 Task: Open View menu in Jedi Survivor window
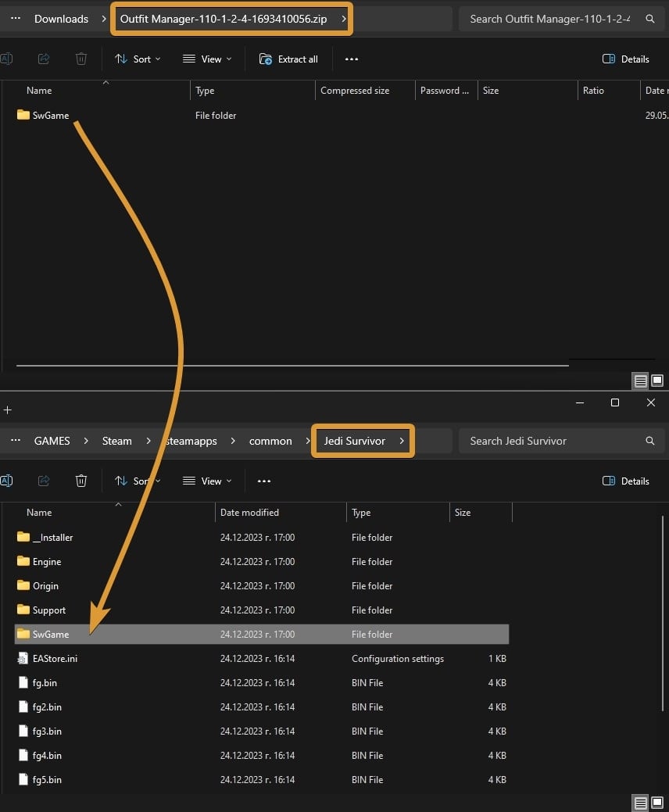click(207, 481)
